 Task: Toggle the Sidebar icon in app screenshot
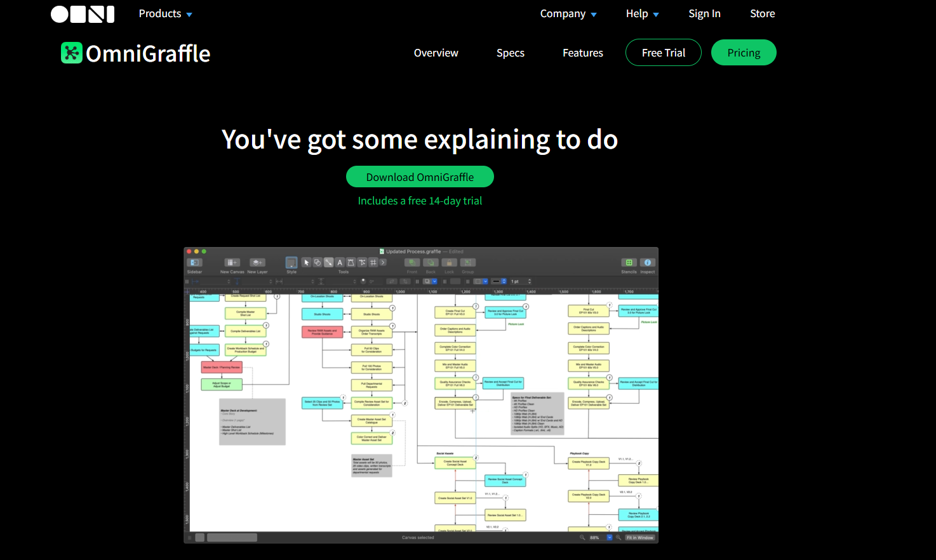194,262
